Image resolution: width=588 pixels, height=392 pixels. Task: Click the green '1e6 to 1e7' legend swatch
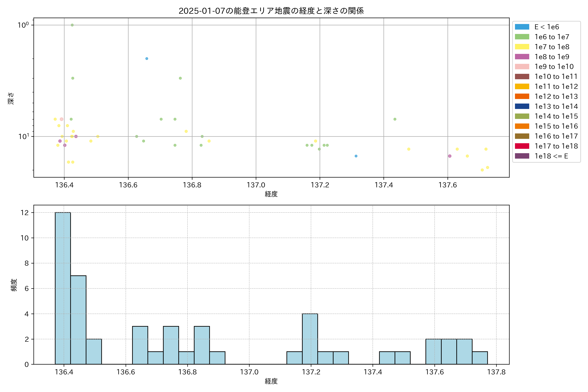click(522, 37)
